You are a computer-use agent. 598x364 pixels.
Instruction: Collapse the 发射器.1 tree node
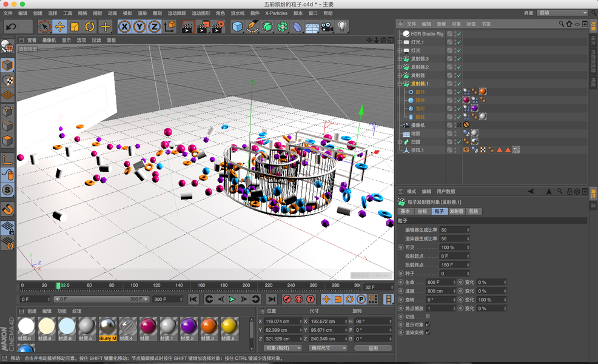(400, 84)
